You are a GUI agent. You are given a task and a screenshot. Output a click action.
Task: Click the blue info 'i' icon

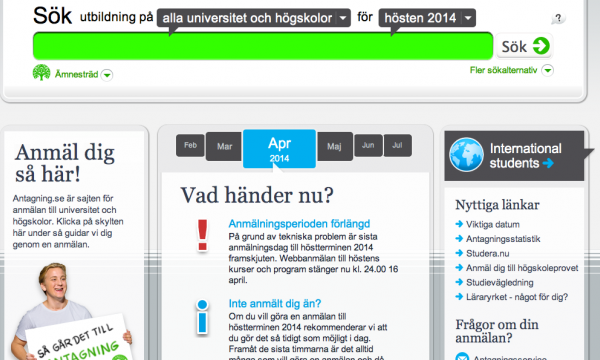(202, 317)
